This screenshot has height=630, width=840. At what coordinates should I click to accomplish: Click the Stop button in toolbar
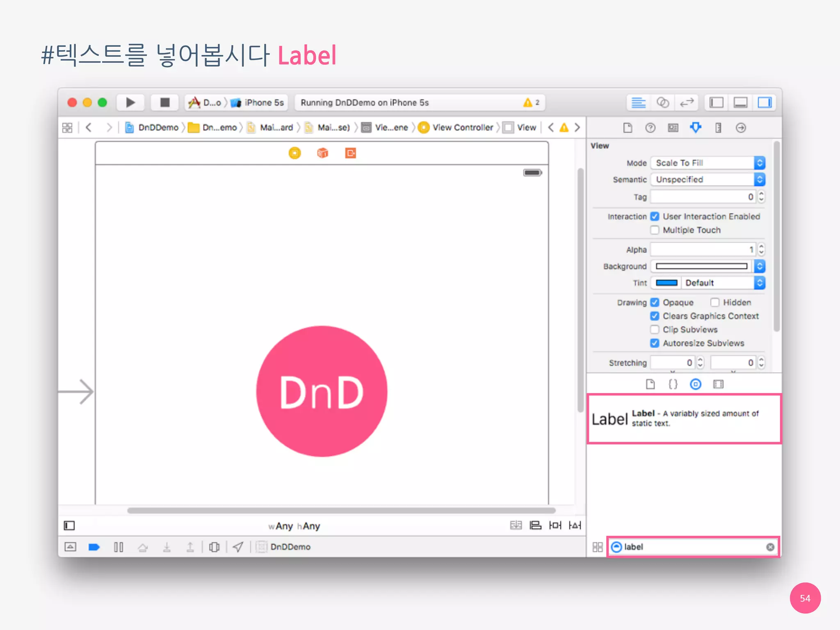coord(164,103)
